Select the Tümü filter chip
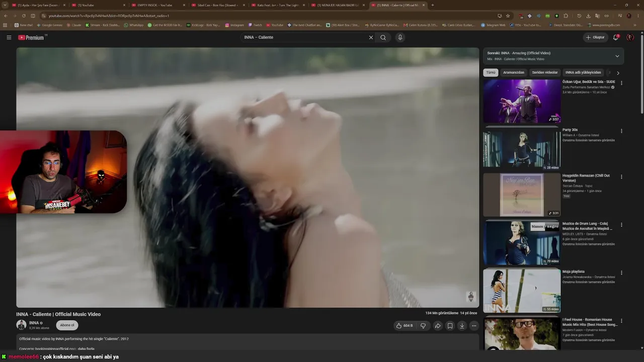644x362 pixels. [491, 72]
